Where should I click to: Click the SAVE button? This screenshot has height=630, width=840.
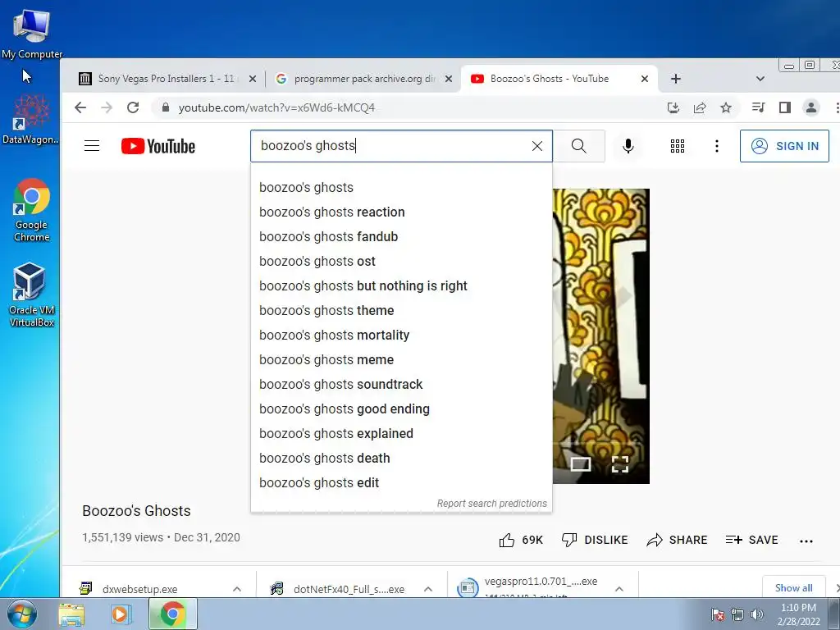point(751,540)
